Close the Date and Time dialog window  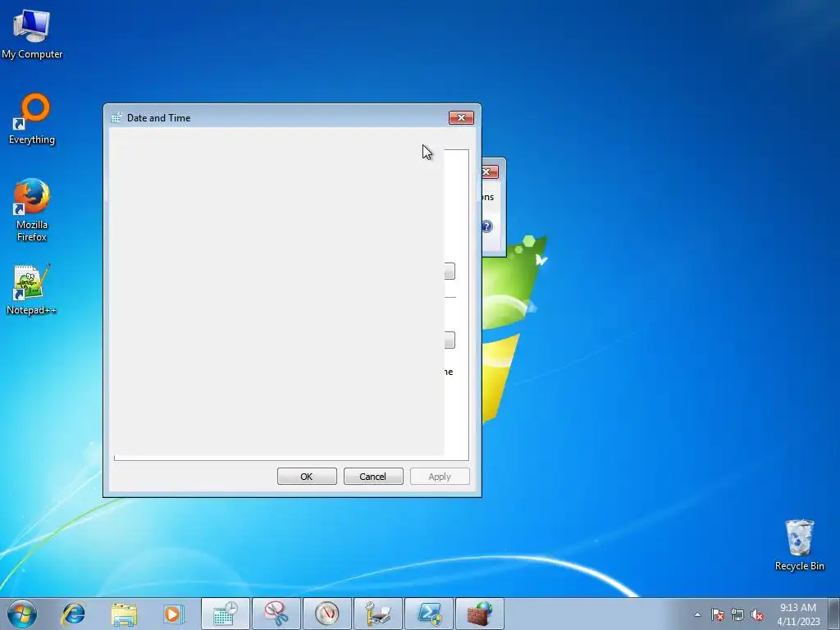coord(461,117)
